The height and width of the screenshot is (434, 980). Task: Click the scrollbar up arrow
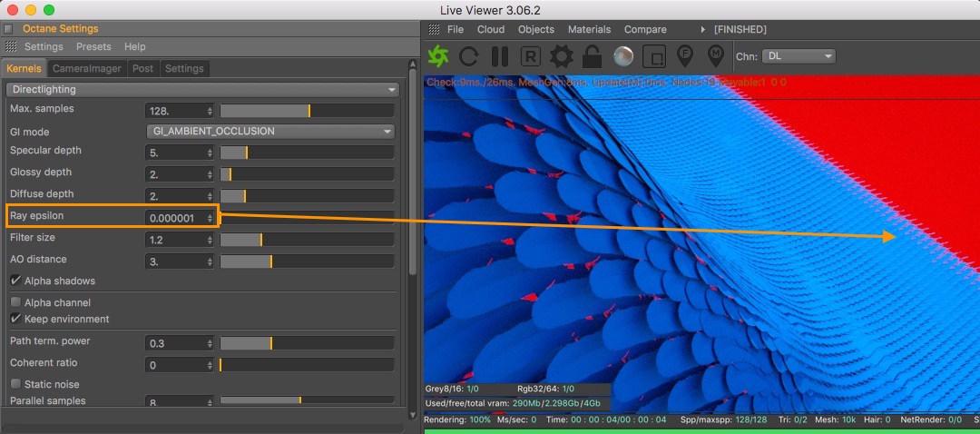coord(412,64)
